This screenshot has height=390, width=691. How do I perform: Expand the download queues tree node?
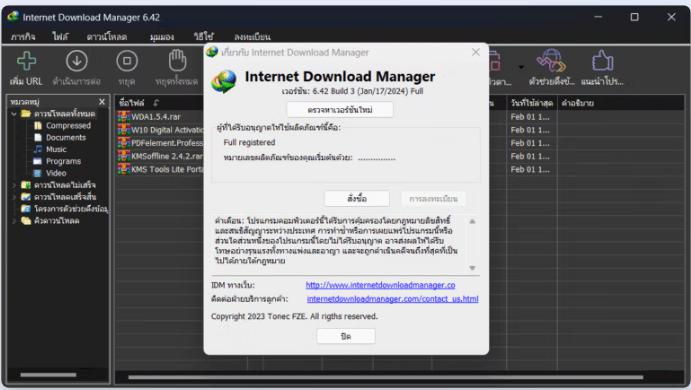14,221
